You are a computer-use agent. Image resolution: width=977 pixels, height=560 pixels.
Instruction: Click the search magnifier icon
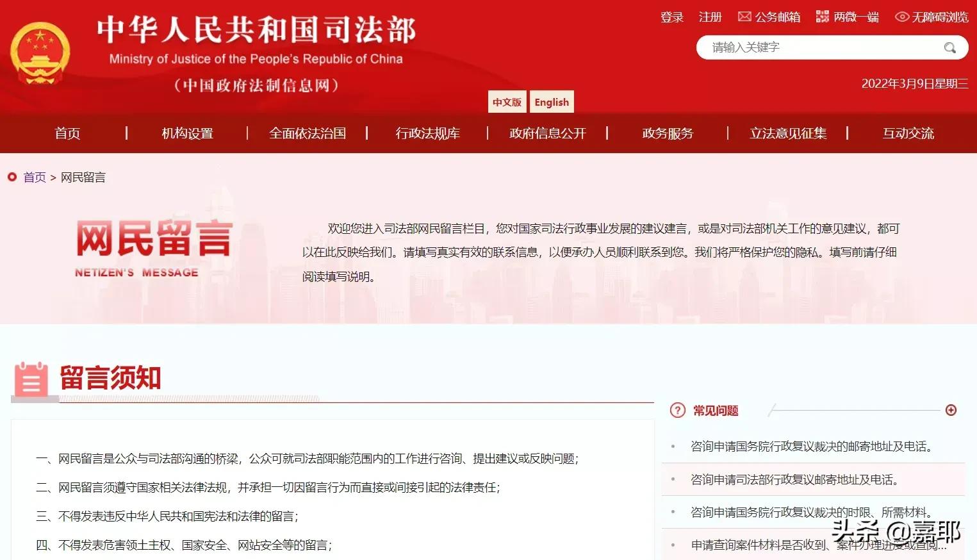(951, 47)
